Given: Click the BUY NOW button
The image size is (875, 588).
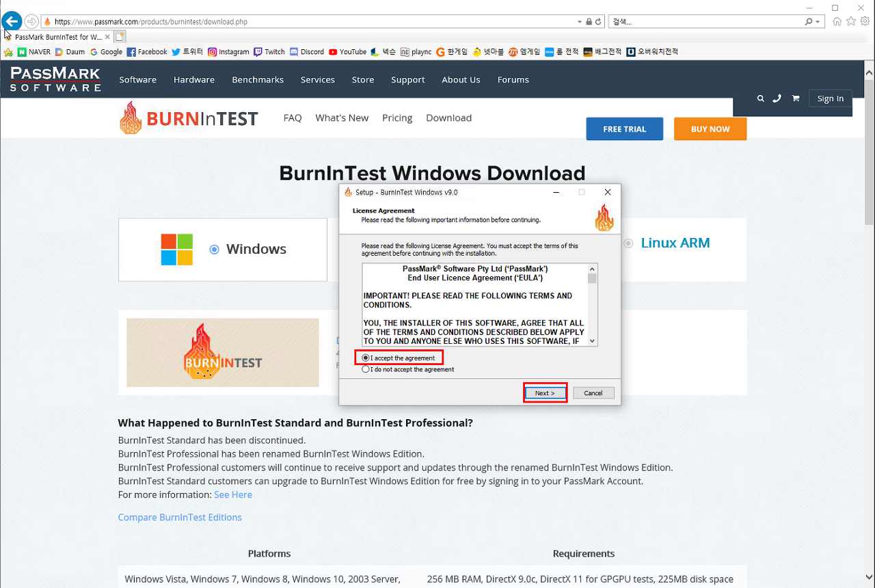Looking at the screenshot, I should [x=710, y=129].
